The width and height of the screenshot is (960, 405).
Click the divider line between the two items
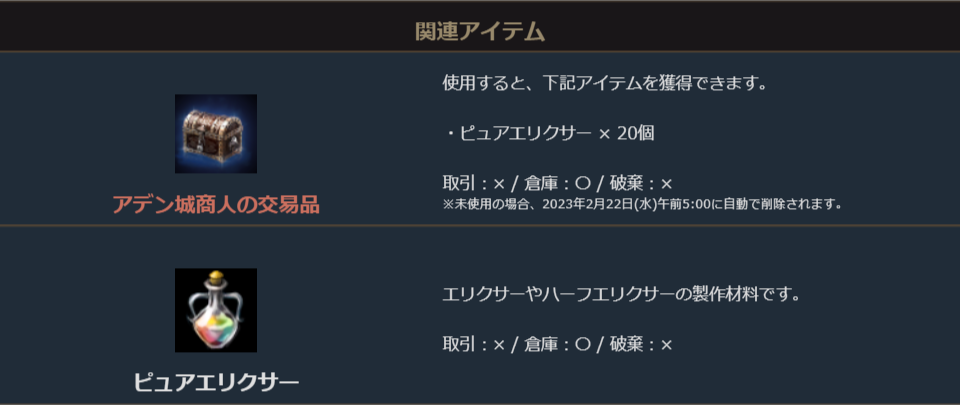(480, 226)
